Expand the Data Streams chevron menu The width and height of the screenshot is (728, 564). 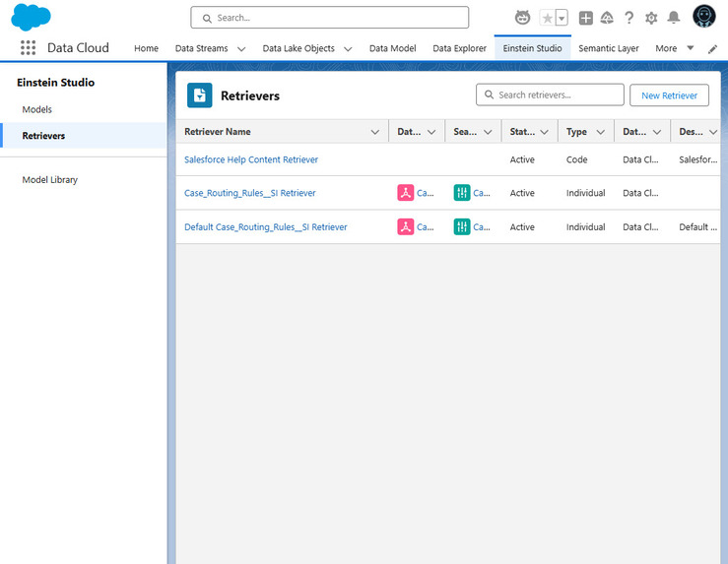tap(241, 48)
